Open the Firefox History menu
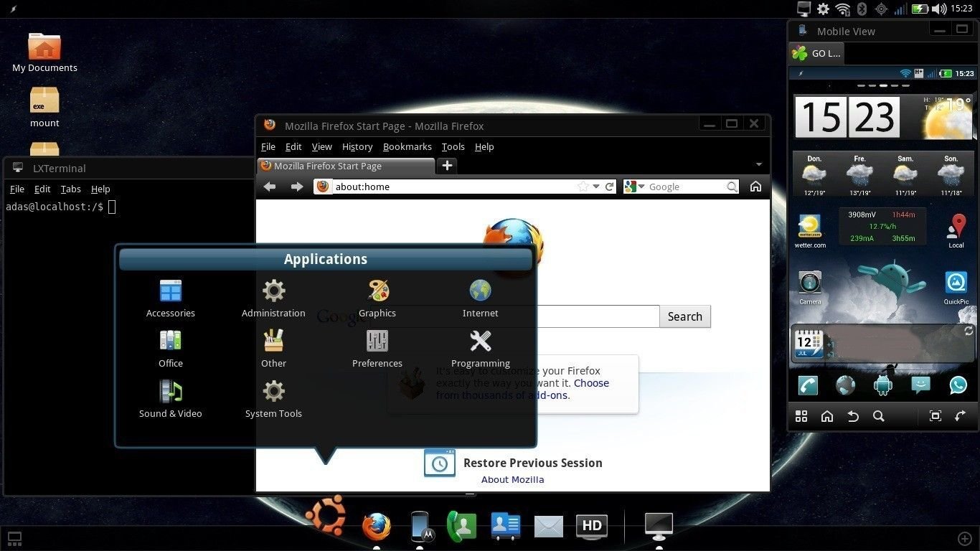 [x=357, y=146]
